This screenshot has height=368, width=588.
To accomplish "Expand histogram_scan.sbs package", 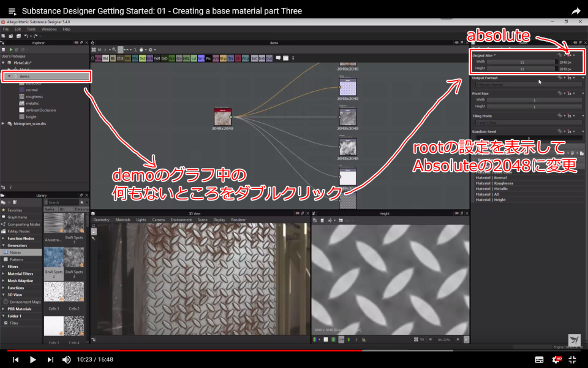I will (4, 123).
